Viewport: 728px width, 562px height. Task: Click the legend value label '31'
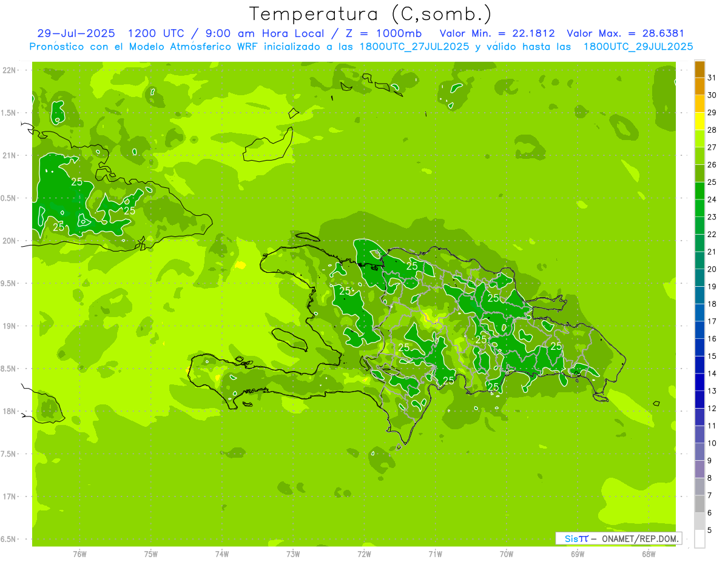click(x=712, y=78)
